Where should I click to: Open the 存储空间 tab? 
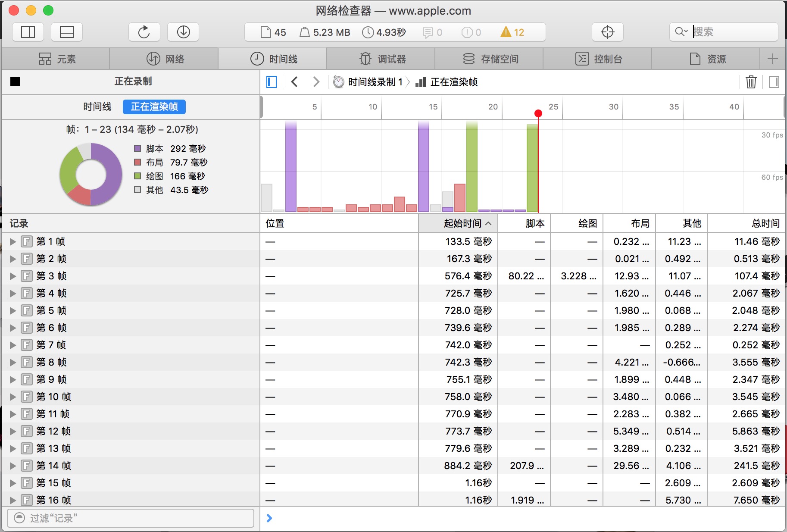click(x=489, y=59)
